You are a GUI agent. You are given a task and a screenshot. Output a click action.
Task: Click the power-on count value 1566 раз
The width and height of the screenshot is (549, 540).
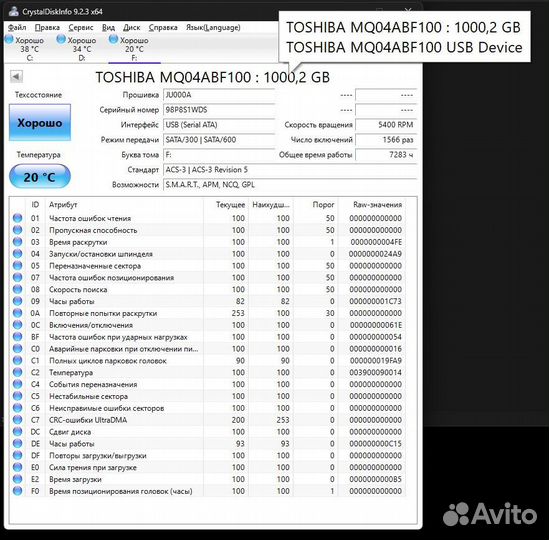[386, 140]
